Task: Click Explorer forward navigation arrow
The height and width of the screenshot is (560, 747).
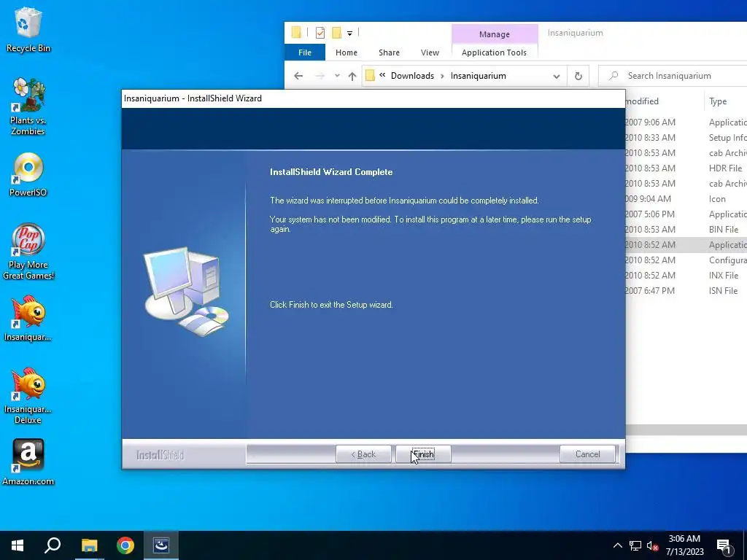Action: [x=320, y=76]
